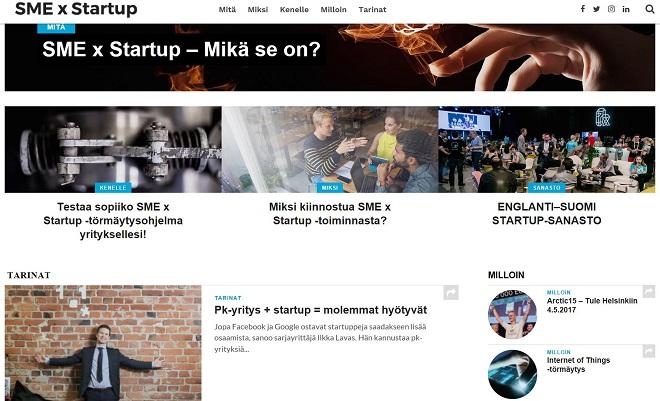This screenshot has height=401, width=660.
Task: Open the Mitä menu item
Action: (227, 9)
